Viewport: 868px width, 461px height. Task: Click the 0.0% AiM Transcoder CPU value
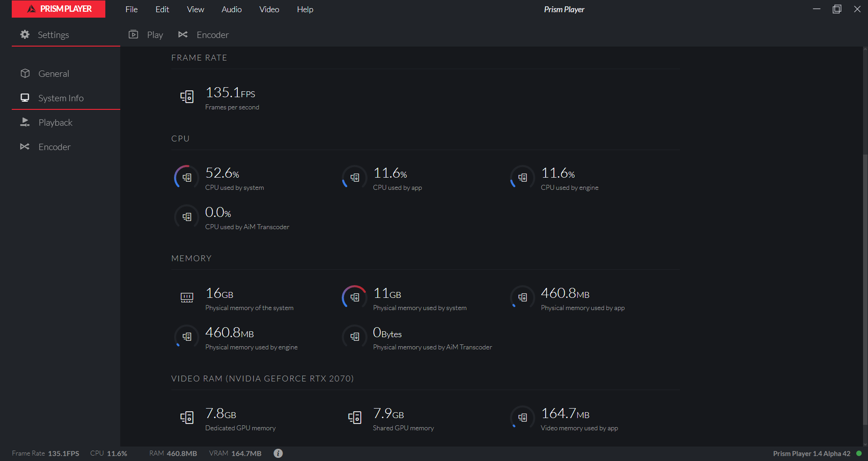tap(218, 212)
